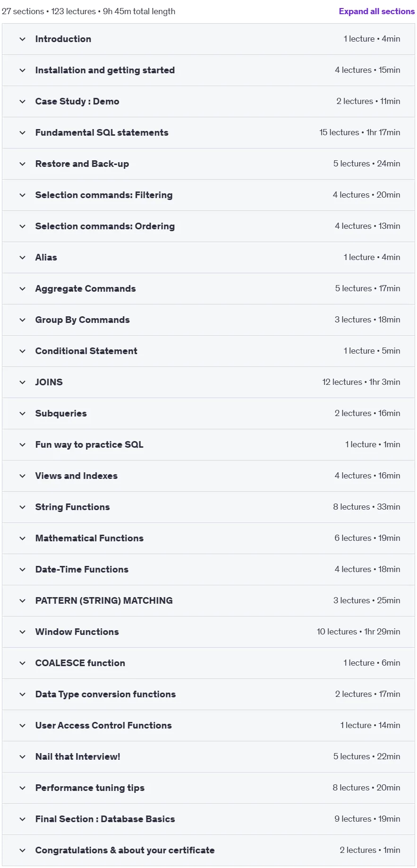Open Aggregate Commands section heading

85,289
